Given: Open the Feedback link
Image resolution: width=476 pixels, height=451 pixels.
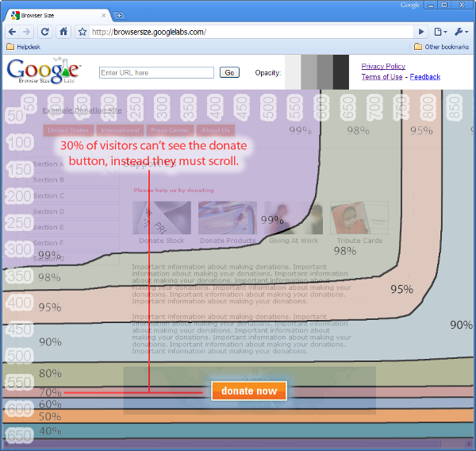Looking at the screenshot, I should tap(425, 77).
